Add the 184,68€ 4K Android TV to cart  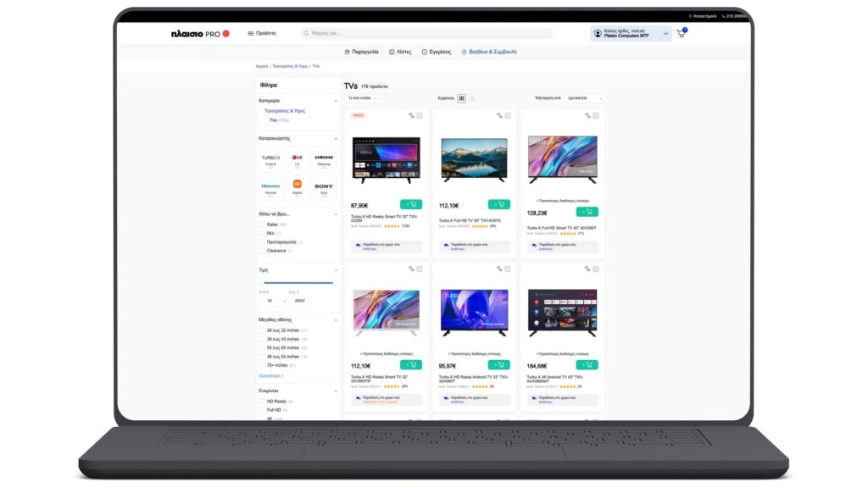click(x=587, y=365)
